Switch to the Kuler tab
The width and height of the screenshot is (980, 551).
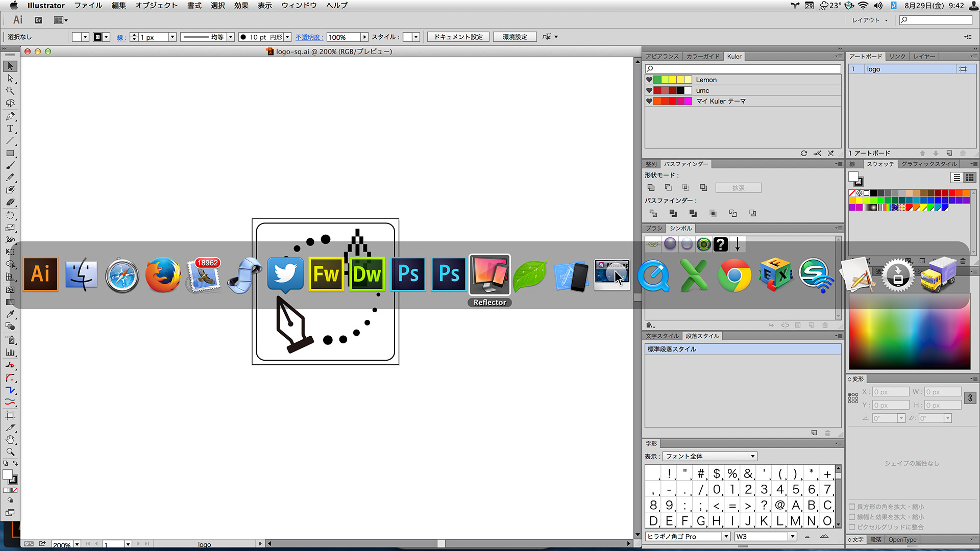[x=734, y=56]
